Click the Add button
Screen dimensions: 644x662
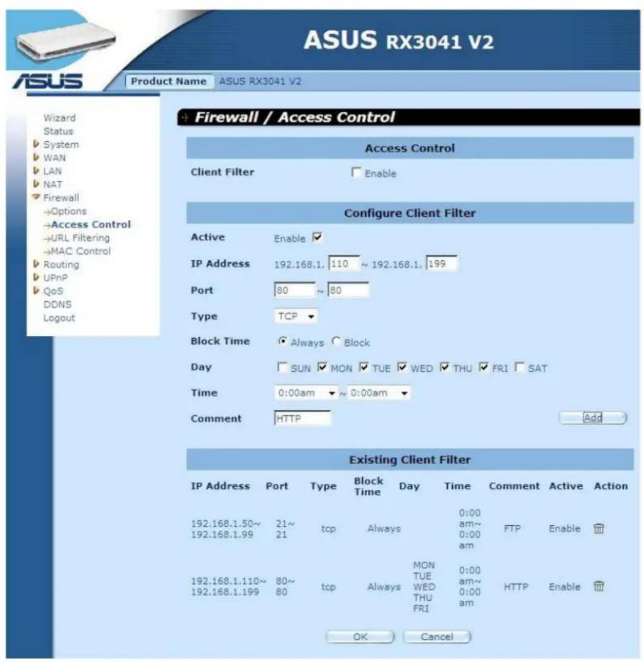[x=593, y=418]
